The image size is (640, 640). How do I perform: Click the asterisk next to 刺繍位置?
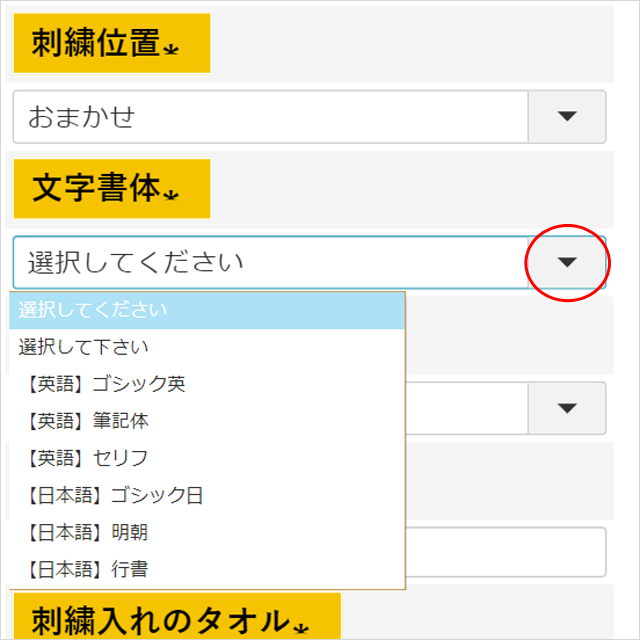click(171, 50)
